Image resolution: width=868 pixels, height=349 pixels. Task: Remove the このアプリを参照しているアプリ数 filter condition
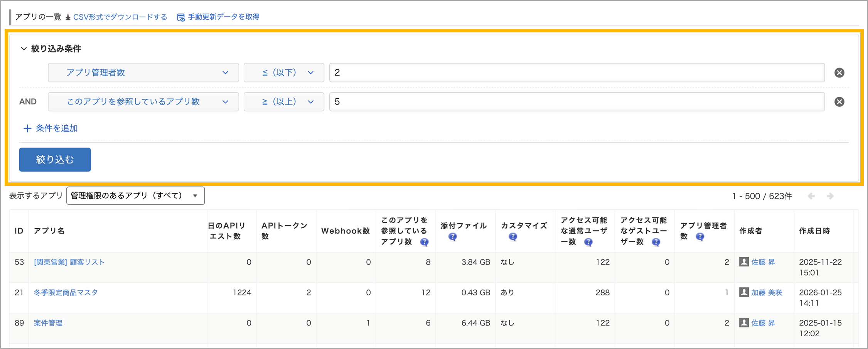pyautogui.click(x=839, y=101)
